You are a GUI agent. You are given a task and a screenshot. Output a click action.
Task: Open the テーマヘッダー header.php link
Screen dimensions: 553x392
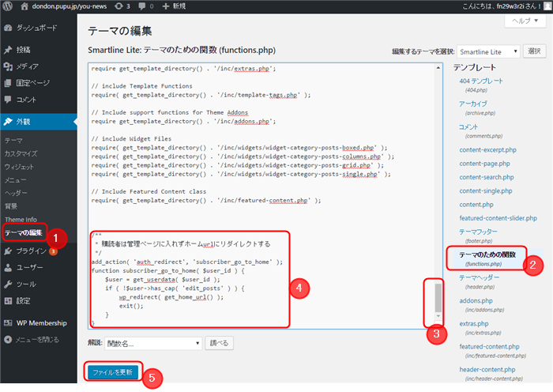[x=479, y=277]
